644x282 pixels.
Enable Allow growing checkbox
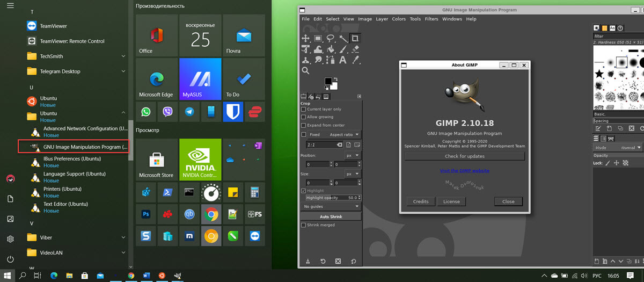point(304,117)
